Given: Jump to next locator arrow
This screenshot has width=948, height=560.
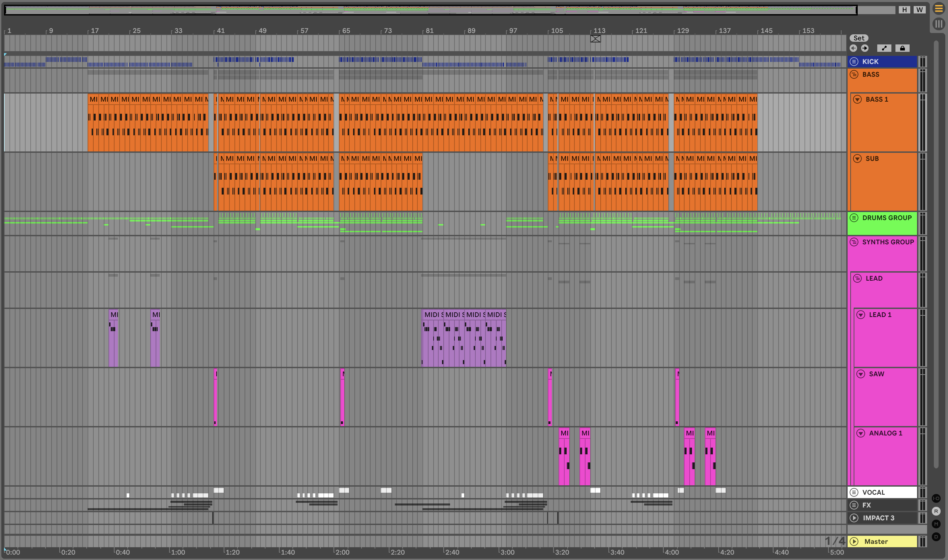Looking at the screenshot, I should click(864, 48).
